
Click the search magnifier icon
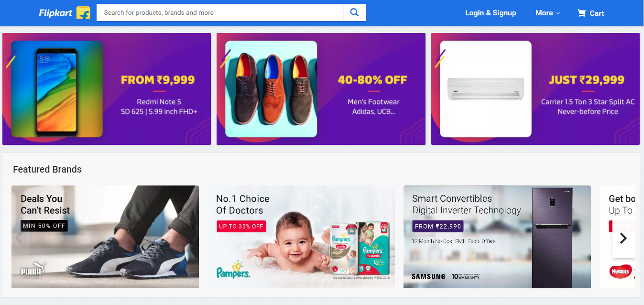354,13
